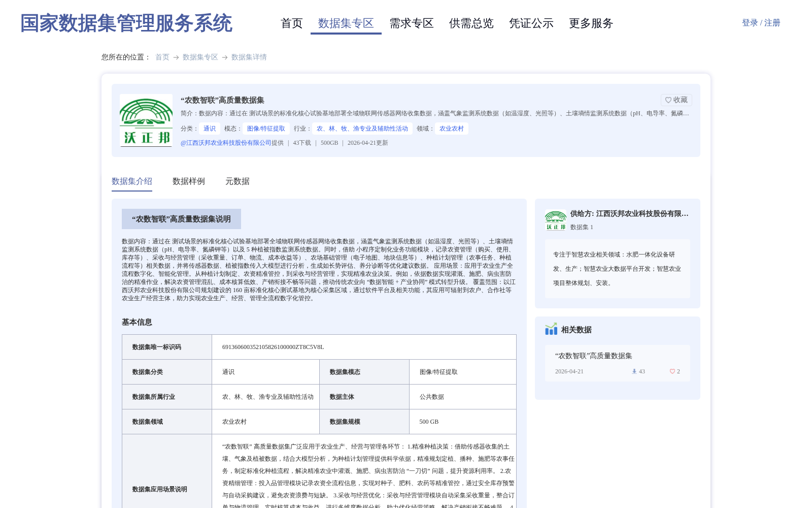This screenshot has width=812, height=508.
Task: Click the 相关数据 bar chart icon
Action: pyautogui.click(x=551, y=329)
